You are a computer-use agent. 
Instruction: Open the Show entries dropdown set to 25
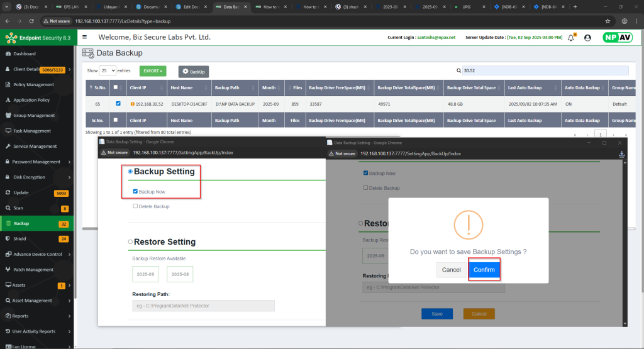pos(108,71)
